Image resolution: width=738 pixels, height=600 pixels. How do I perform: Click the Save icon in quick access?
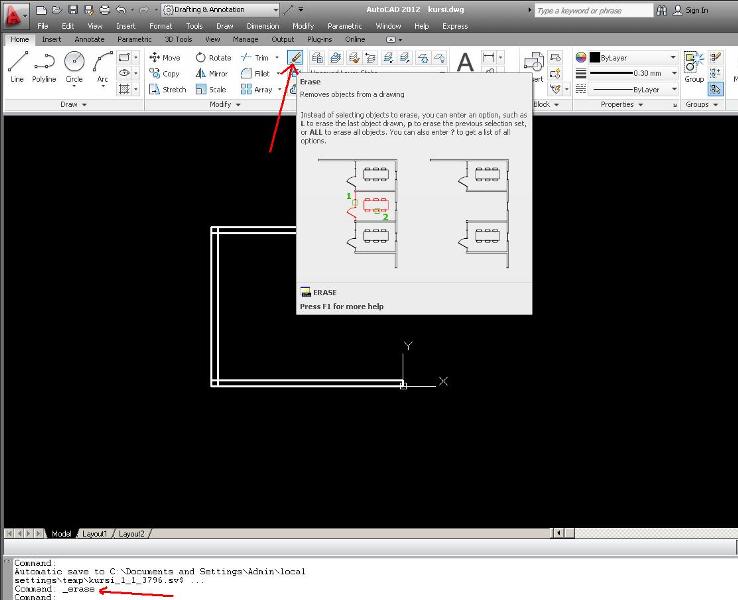72,9
